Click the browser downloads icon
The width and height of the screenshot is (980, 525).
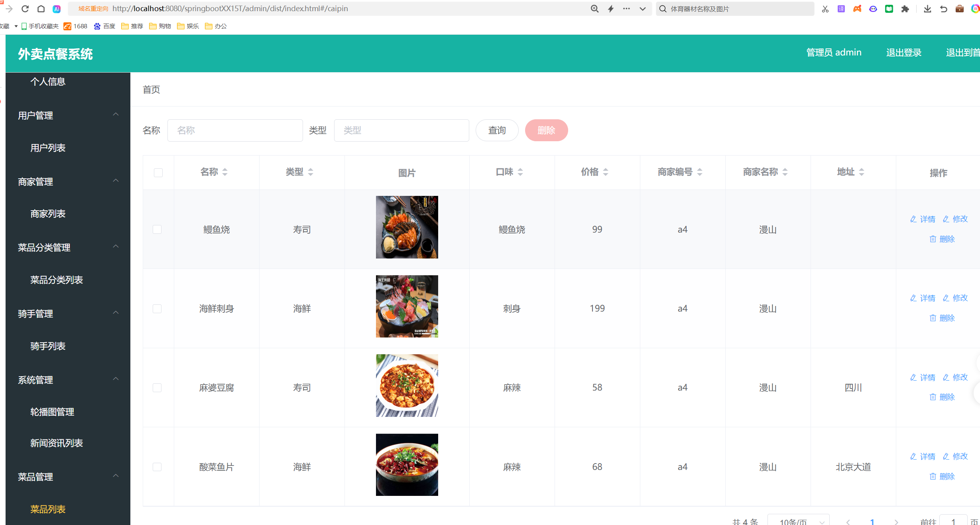[x=927, y=8]
